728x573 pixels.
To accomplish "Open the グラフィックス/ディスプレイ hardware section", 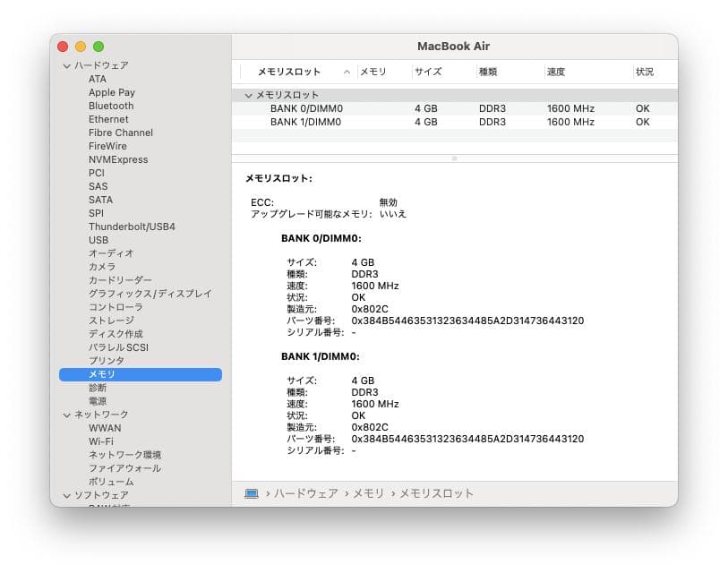I will coord(151,294).
